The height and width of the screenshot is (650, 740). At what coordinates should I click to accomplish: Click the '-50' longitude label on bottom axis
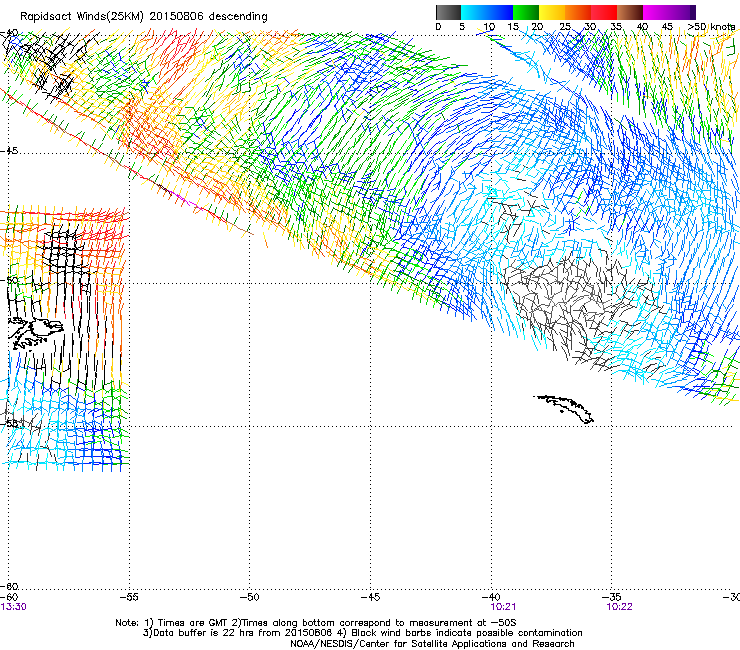tap(250, 597)
